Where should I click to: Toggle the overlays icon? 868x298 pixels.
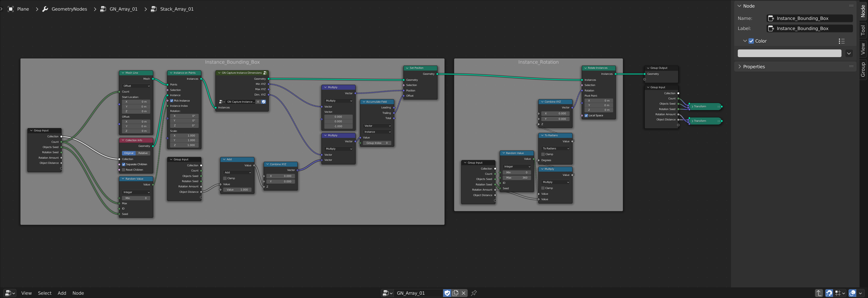coord(852,293)
